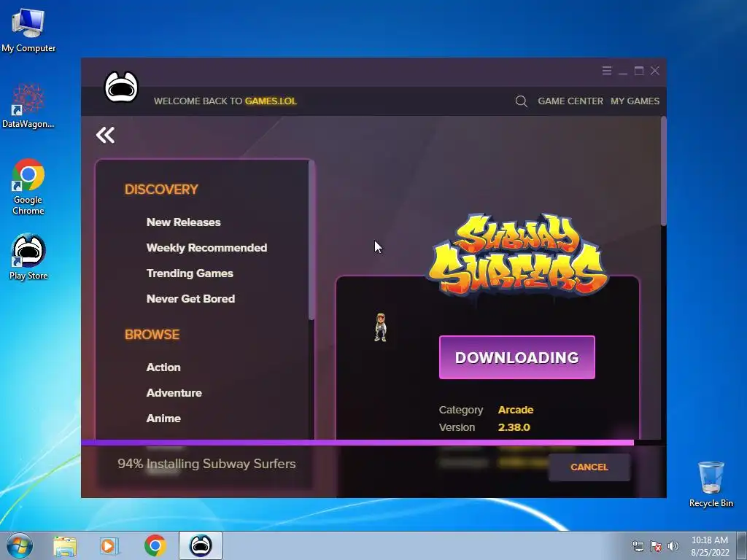Open Trending Games
The image size is (747, 560).
coord(190,273)
